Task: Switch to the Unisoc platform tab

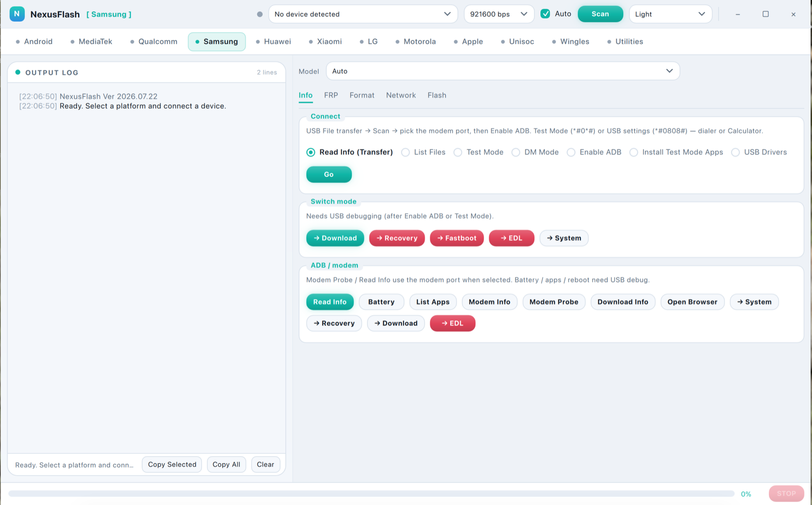Action: [518, 42]
